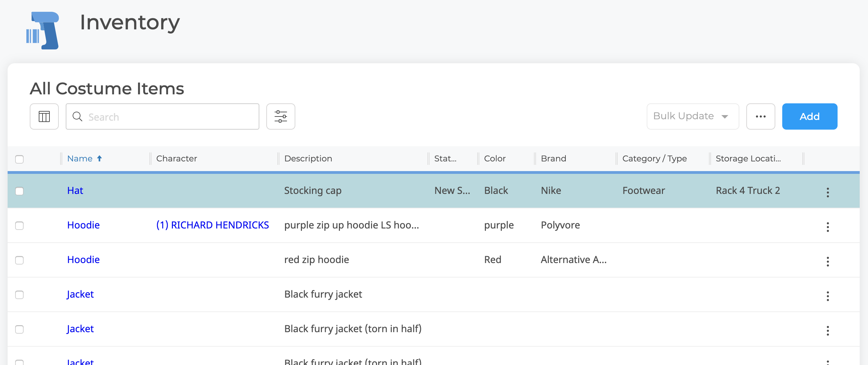Toggle the select-all header checkbox
Screen dimensions: 868x365
pos(19,159)
